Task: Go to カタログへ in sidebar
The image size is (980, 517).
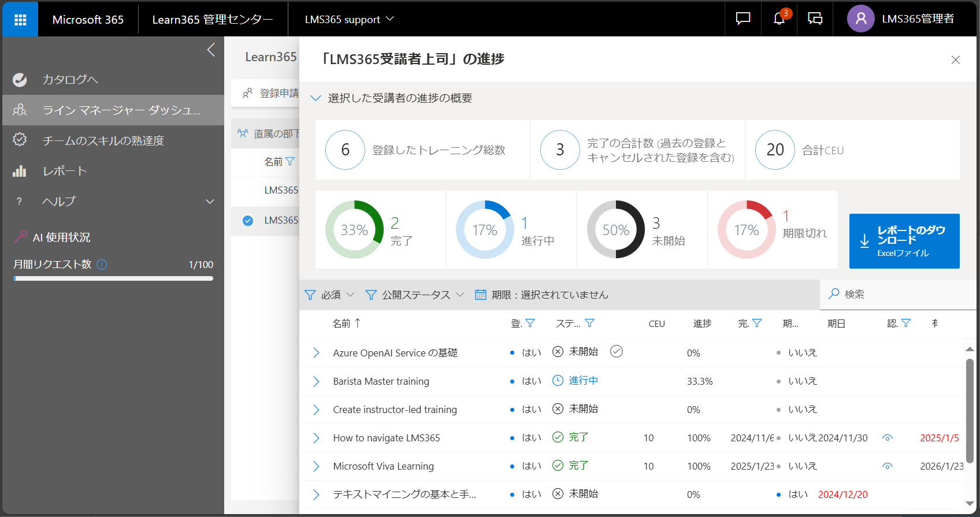Action: click(113, 80)
